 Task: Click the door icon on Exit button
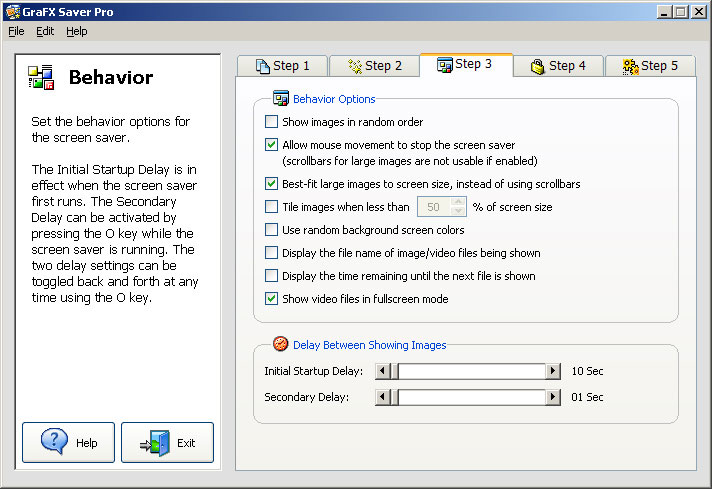[x=155, y=443]
